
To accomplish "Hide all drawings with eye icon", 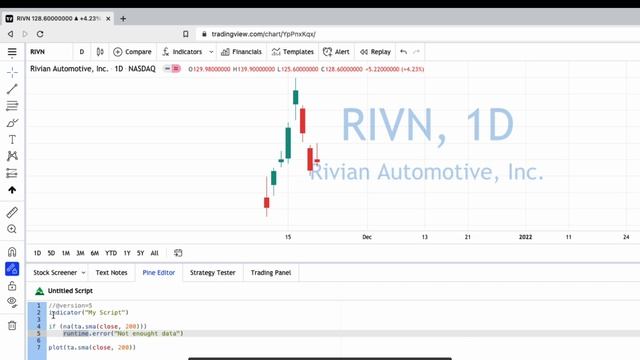I will click(x=12, y=302).
